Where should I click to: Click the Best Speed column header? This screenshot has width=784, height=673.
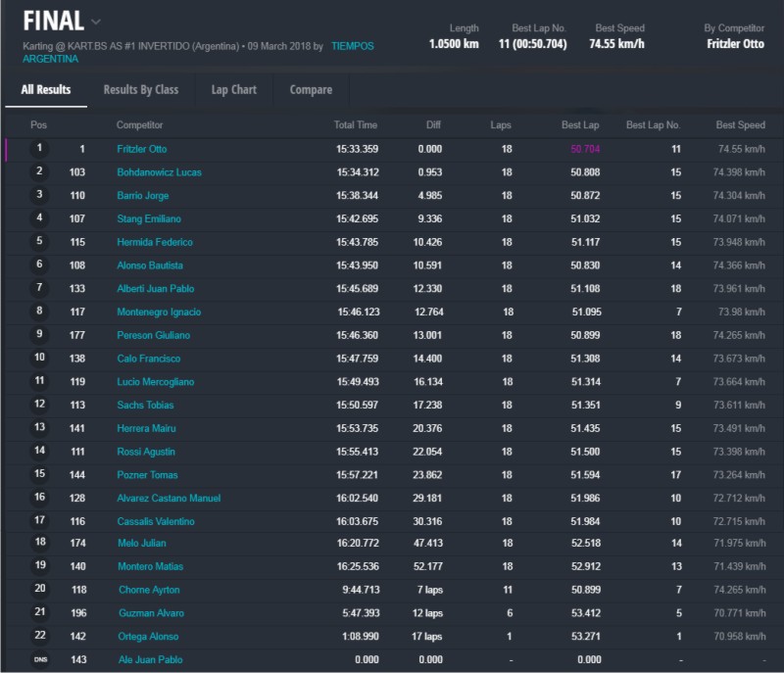(x=740, y=125)
